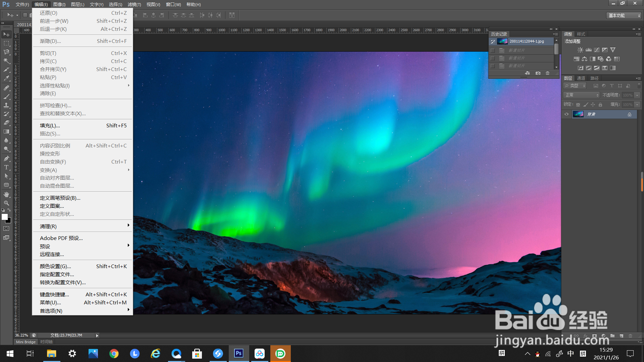Select the Eyedropper tool

[6, 78]
